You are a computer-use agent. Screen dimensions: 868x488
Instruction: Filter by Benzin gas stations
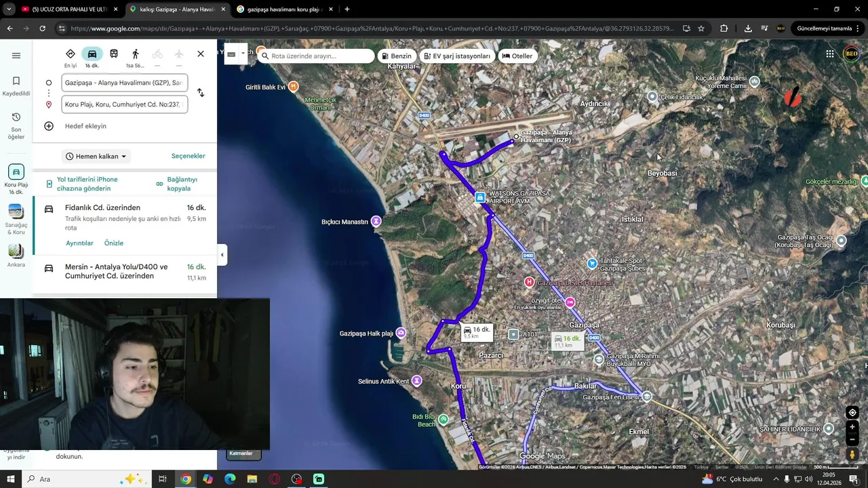point(397,56)
